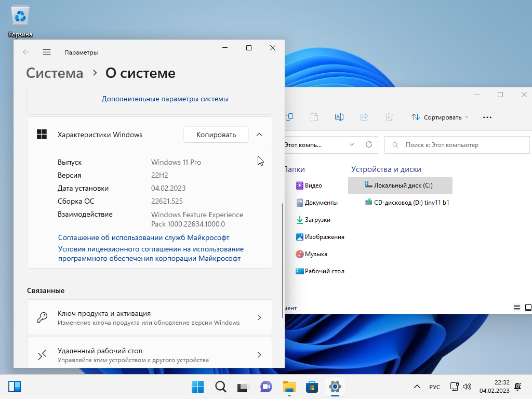Click the share icon in Explorer toolbar
The width and height of the screenshot is (532, 399).
(364, 117)
